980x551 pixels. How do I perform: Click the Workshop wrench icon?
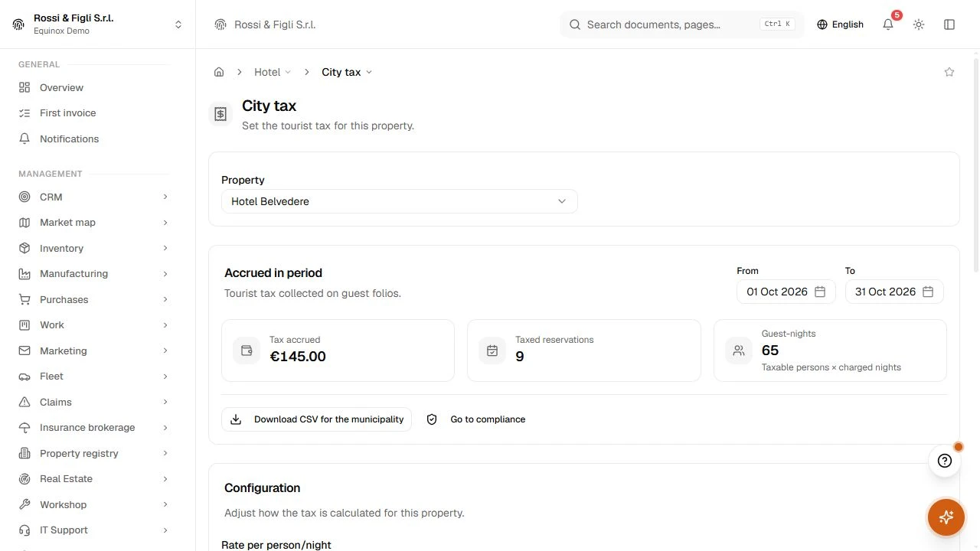pos(24,504)
